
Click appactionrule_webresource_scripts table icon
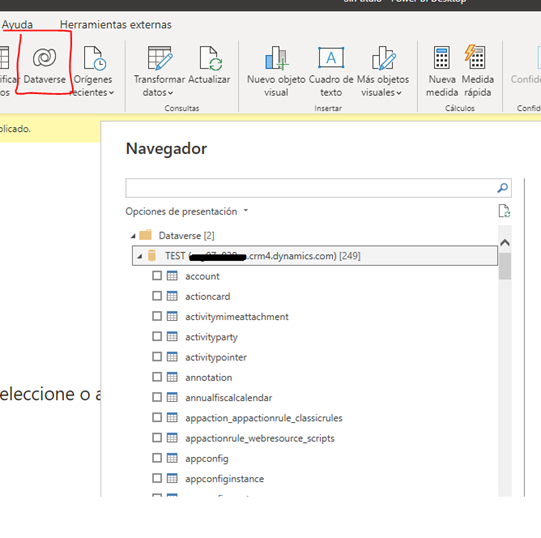(x=172, y=438)
